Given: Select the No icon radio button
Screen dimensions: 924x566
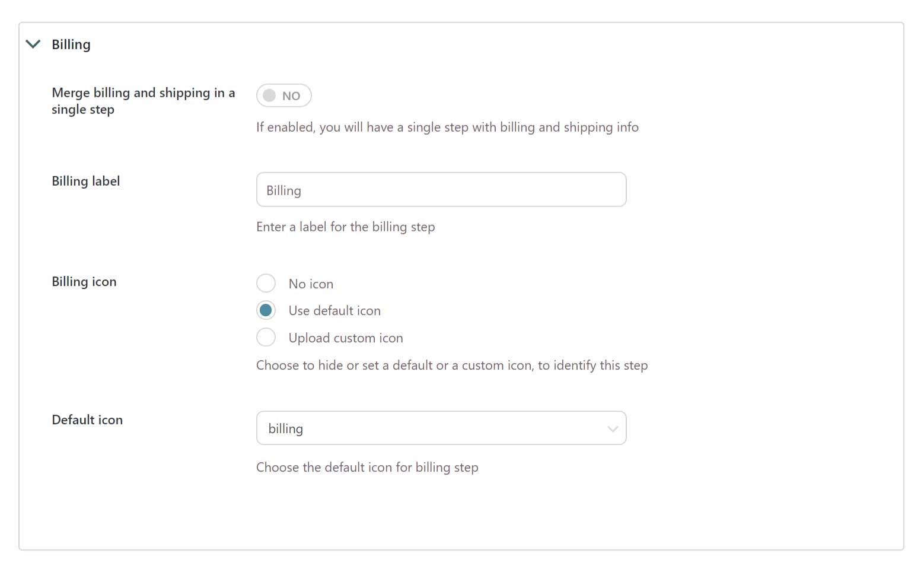Looking at the screenshot, I should pos(266,284).
